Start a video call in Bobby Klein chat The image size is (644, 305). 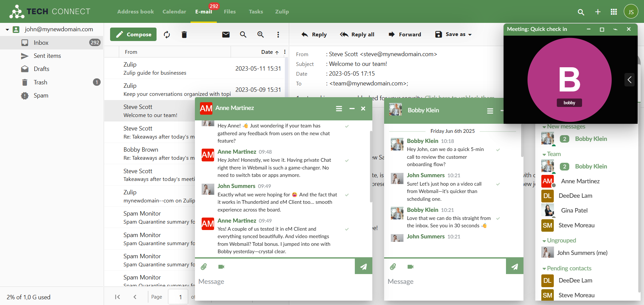pyautogui.click(x=410, y=266)
